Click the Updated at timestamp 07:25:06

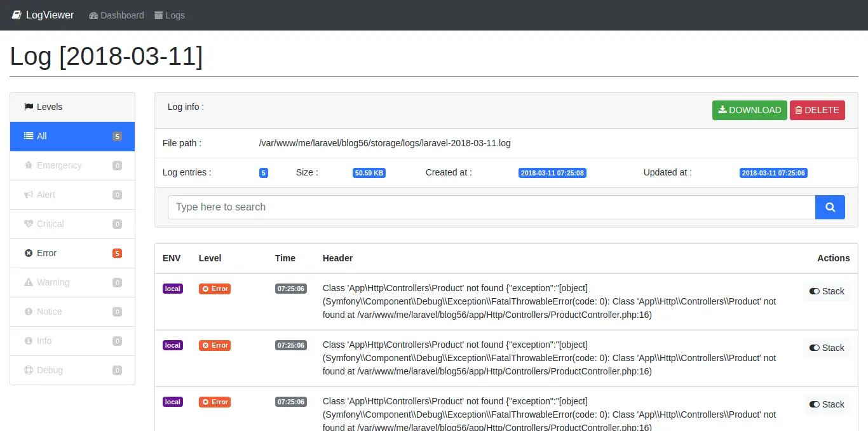coord(773,173)
